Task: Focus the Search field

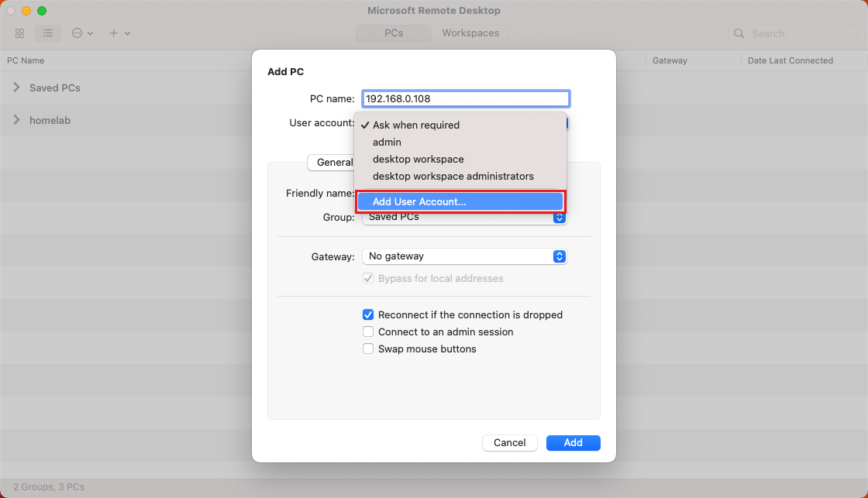Action: coord(794,34)
